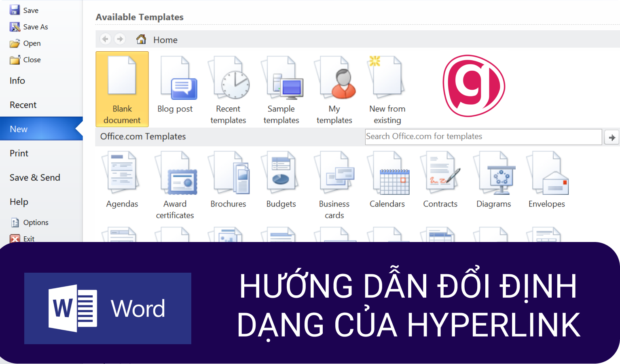
Task: Open the Contracts template category
Action: pos(440,178)
